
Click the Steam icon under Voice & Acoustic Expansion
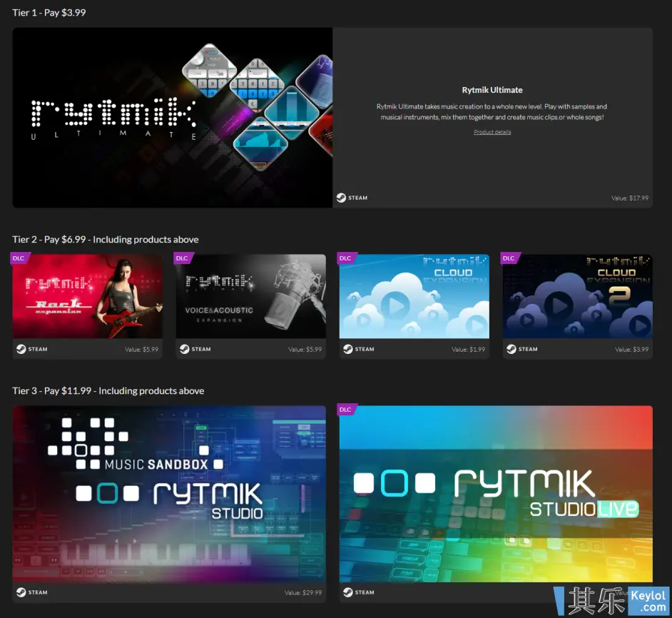click(185, 349)
